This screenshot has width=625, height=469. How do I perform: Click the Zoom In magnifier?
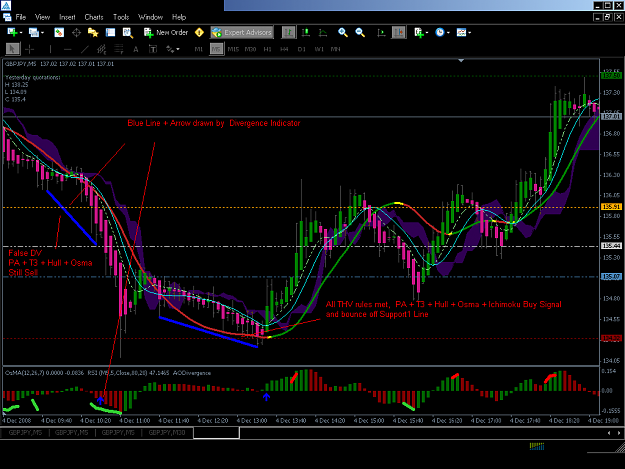click(343, 33)
